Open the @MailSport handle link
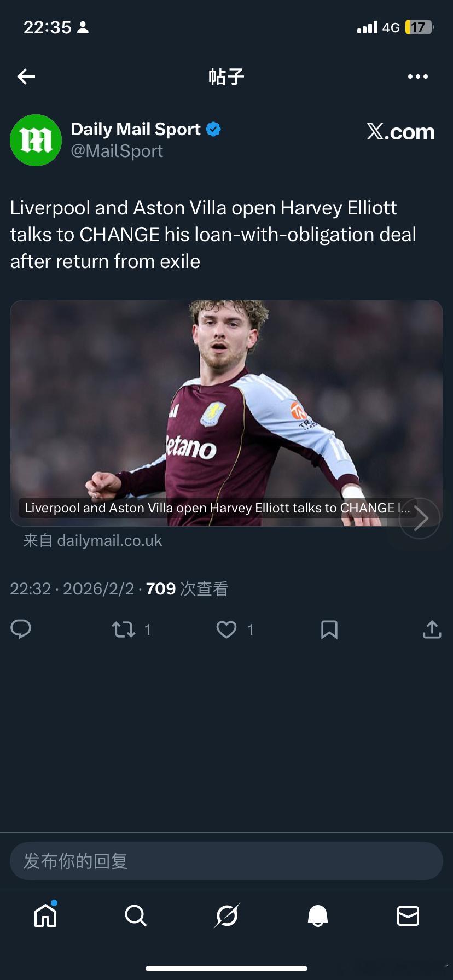 [117, 151]
